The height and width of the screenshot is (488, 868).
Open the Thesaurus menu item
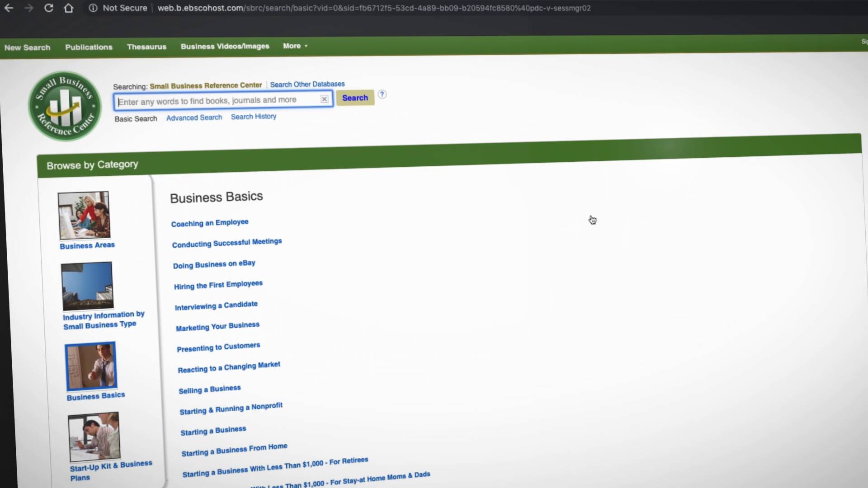click(146, 47)
